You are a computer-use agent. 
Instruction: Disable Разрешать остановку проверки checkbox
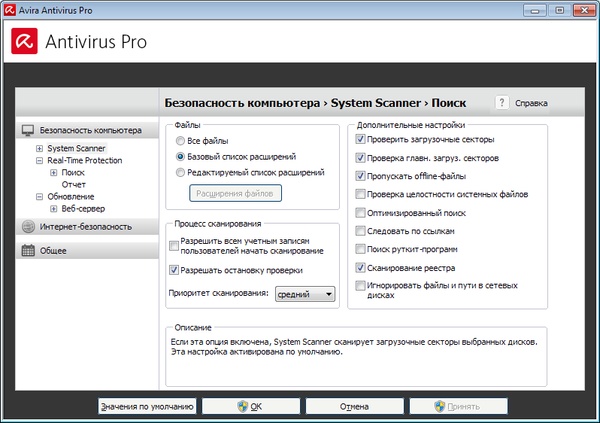[174, 270]
